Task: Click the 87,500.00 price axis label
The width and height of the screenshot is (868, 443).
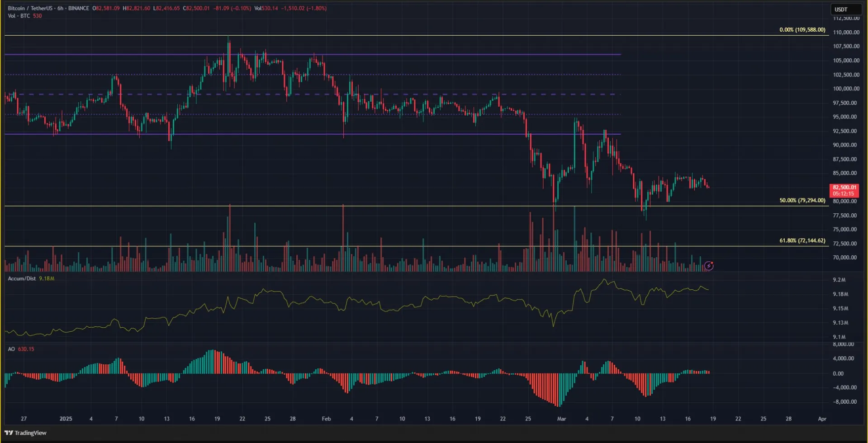Action: pyautogui.click(x=845, y=159)
